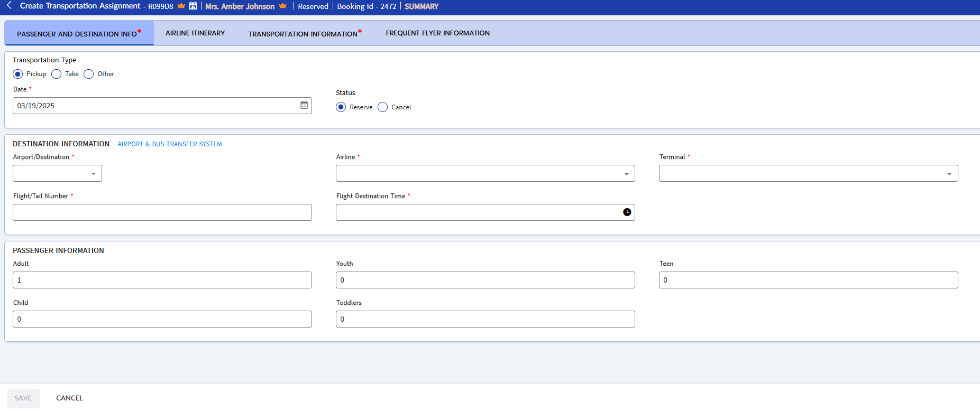The width and height of the screenshot is (980, 411).
Task: Open the calendar icon in header
Action: click(193, 6)
